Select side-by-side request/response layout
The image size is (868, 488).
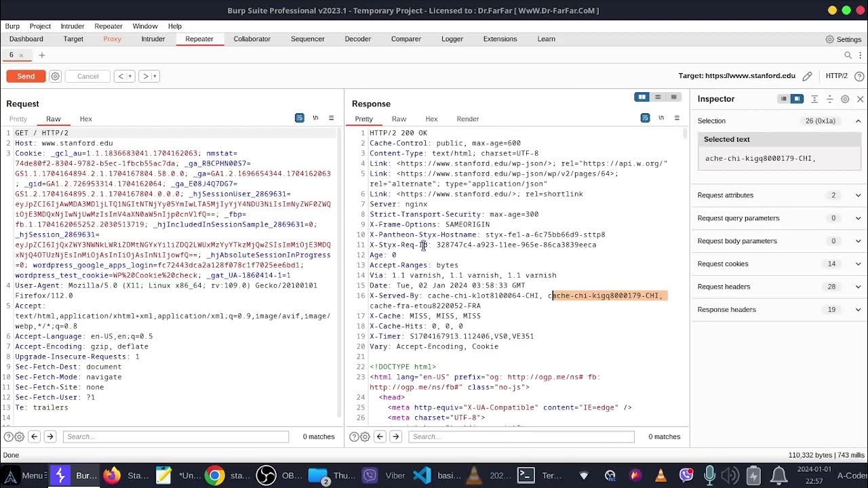[642, 98]
